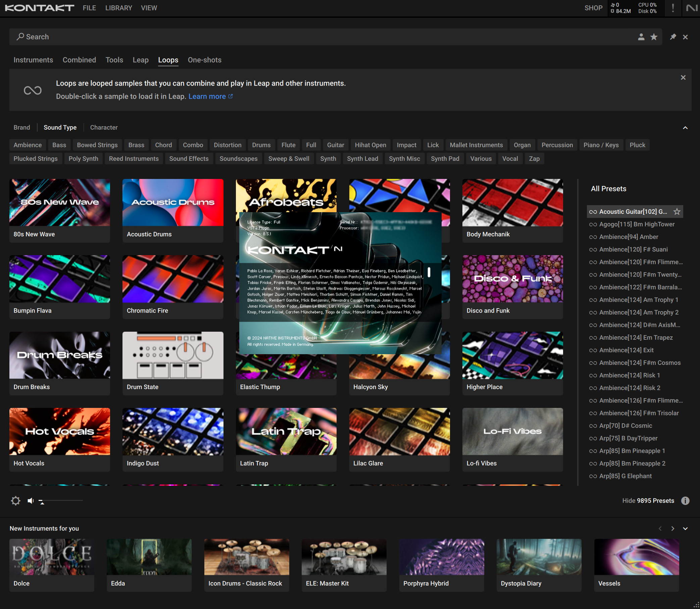
Task: Toggle the Vocal tag filter
Action: click(510, 159)
